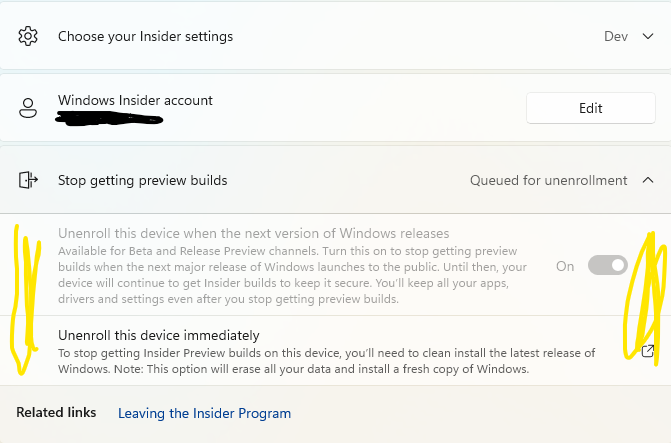The width and height of the screenshot is (671, 443).
Task: Toggle the unenroll on next release switch
Action: [607, 266]
